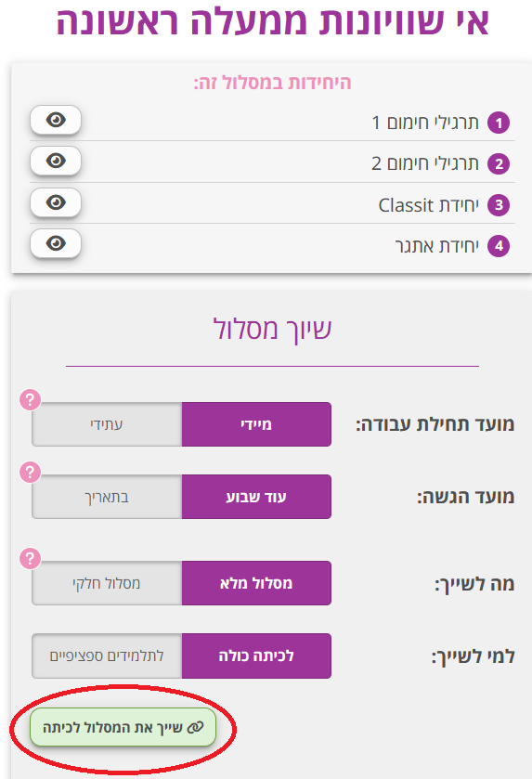The height and width of the screenshot is (779, 532).
Task: Open the תרגילי חימום 2 unit row
Action: coord(272,162)
